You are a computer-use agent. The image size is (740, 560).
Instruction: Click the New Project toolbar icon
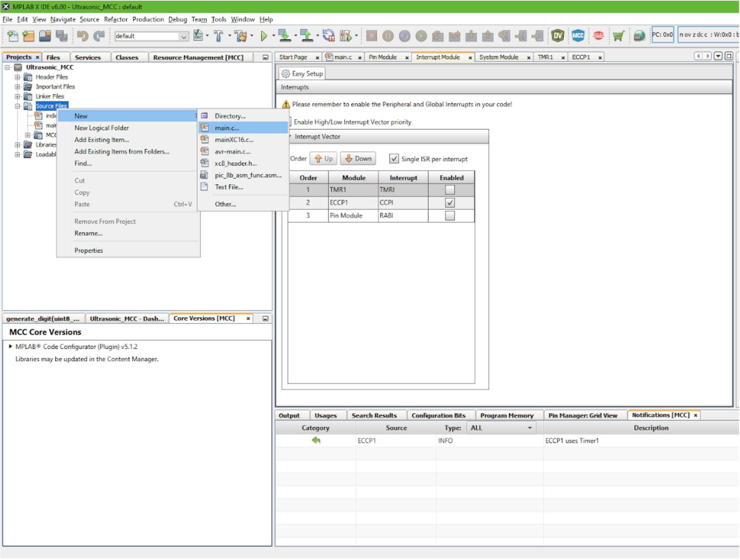click(28, 36)
